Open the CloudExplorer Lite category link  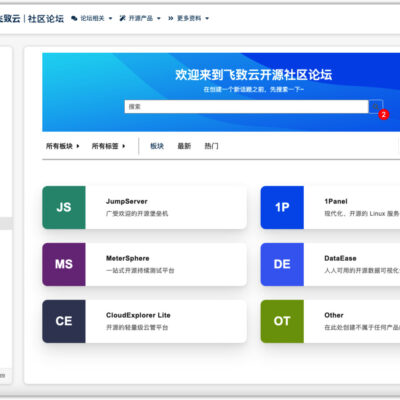(x=138, y=315)
